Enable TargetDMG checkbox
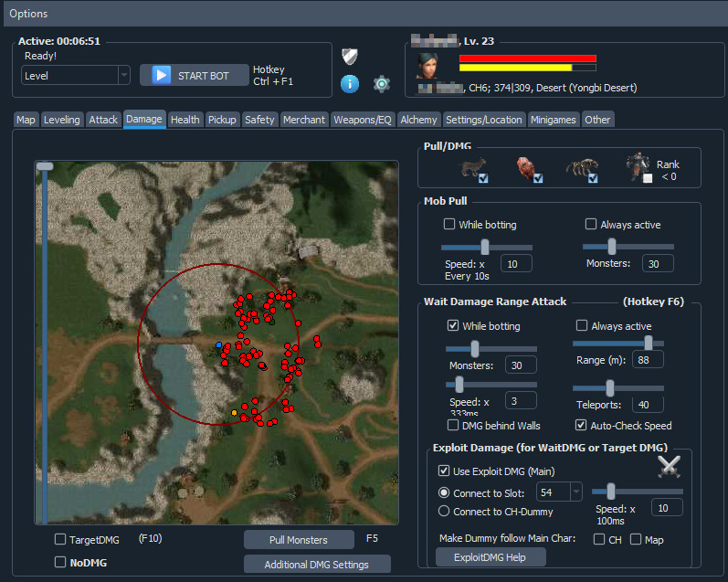The image size is (728, 582). (60, 539)
